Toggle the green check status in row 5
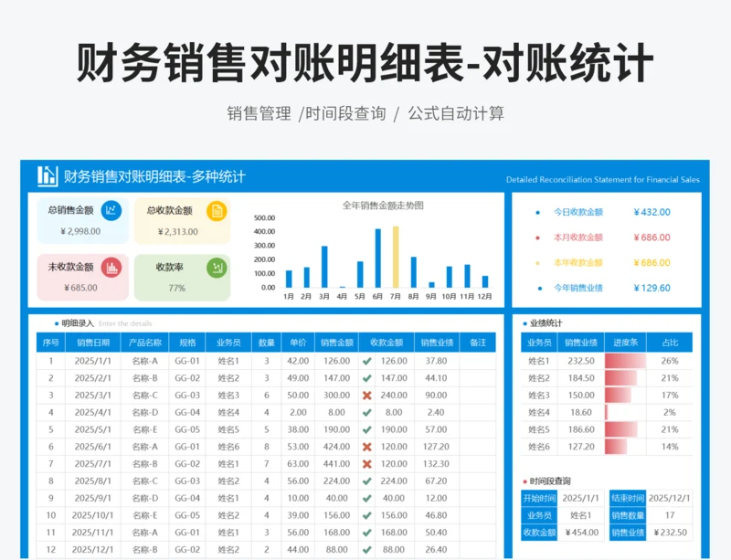731x560 pixels. tap(366, 429)
